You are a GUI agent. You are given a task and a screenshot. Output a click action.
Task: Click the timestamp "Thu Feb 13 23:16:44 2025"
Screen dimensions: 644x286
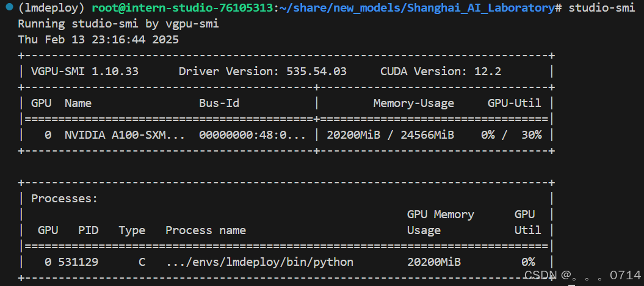point(98,40)
